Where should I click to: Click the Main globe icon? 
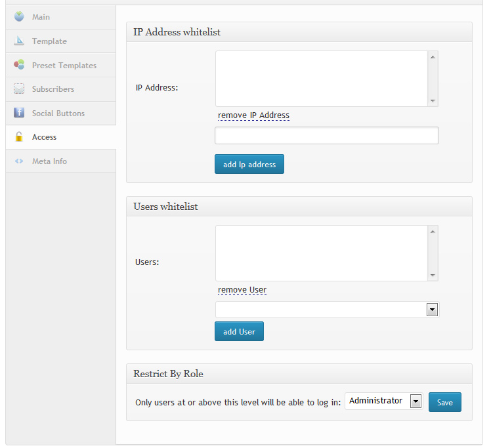(19, 16)
